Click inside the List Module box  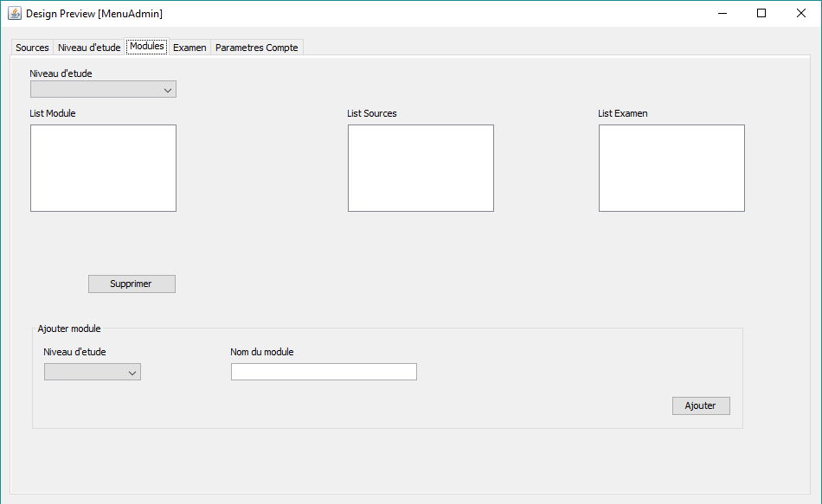(x=103, y=169)
